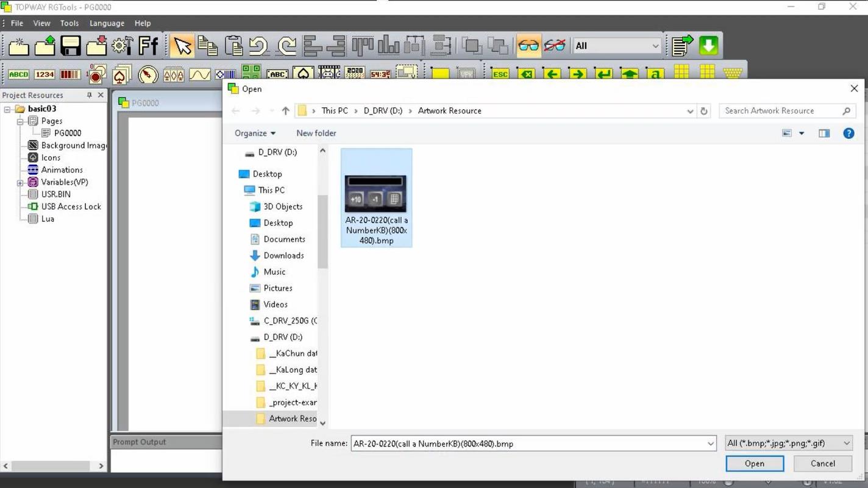The image size is (868, 488).
Task: Select the arrow pointer tool
Action: click(182, 46)
